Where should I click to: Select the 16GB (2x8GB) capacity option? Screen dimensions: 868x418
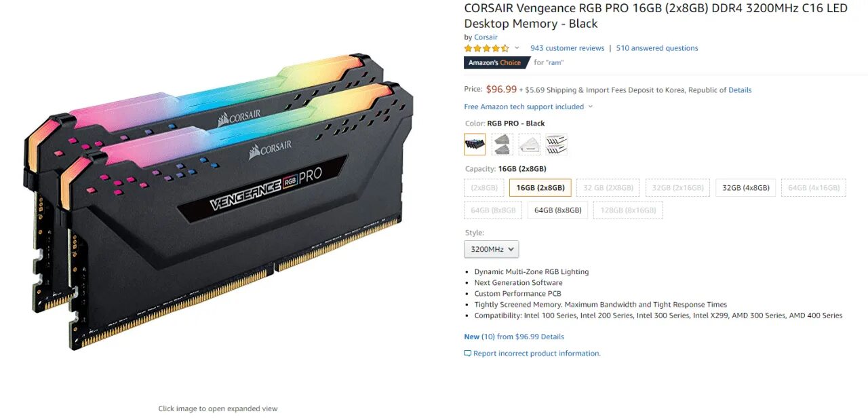540,188
